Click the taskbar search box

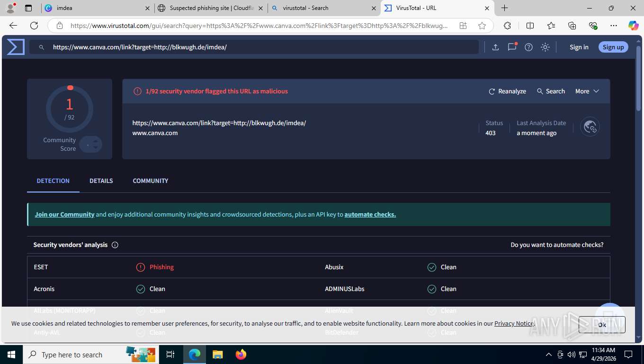click(x=91, y=355)
